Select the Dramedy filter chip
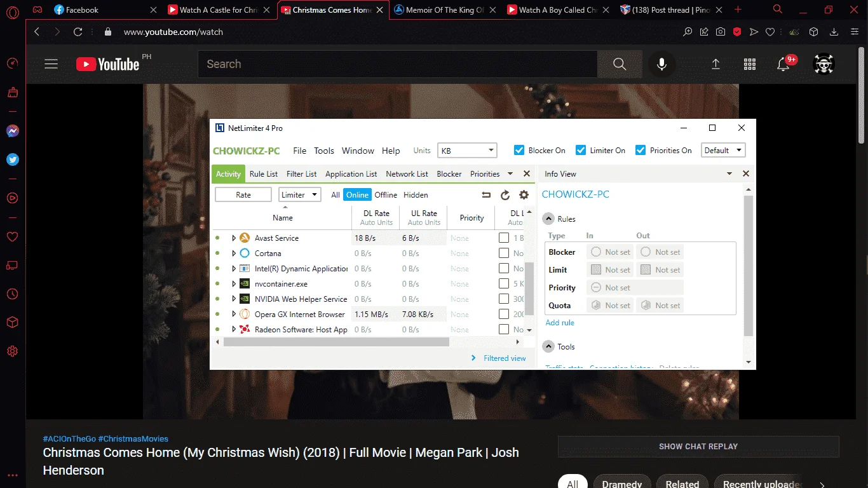The width and height of the screenshot is (868, 488). (622, 484)
